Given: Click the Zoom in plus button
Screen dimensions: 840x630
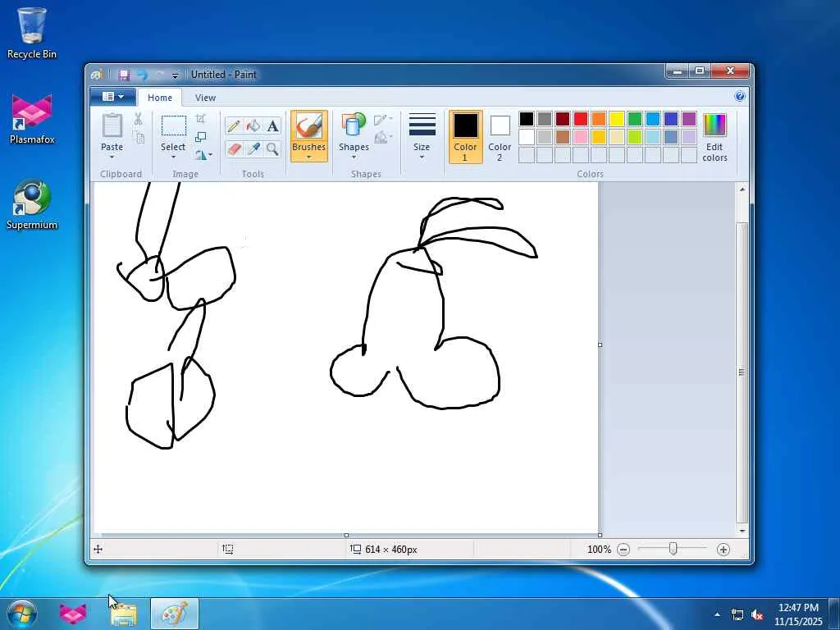Looking at the screenshot, I should point(724,549).
